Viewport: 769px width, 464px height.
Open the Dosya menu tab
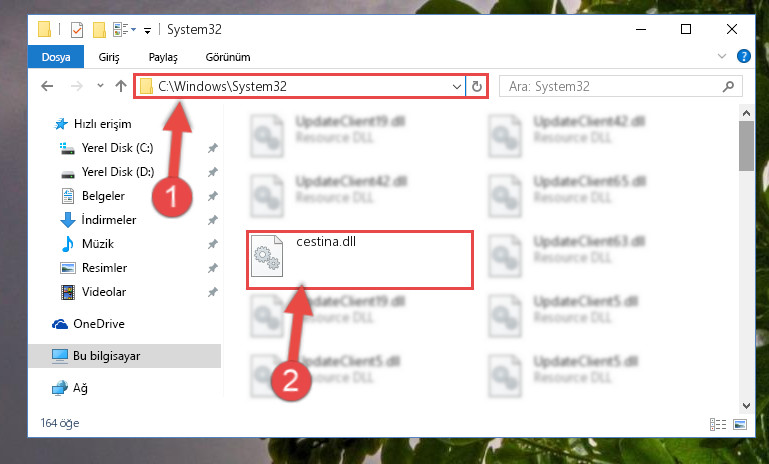click(x=56, y=57)
